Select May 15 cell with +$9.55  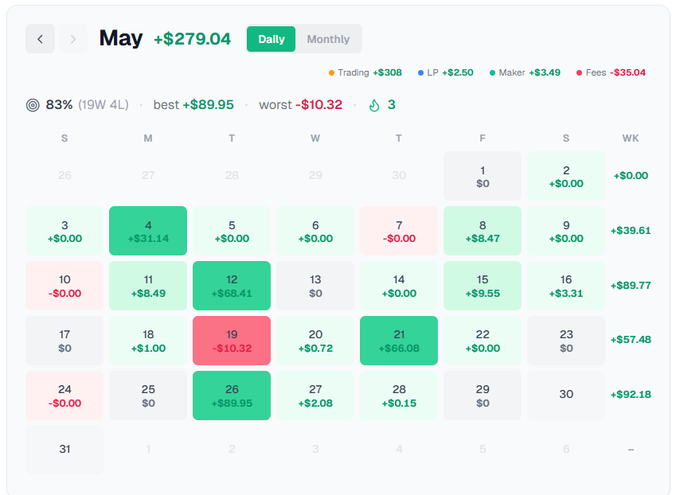483,285
